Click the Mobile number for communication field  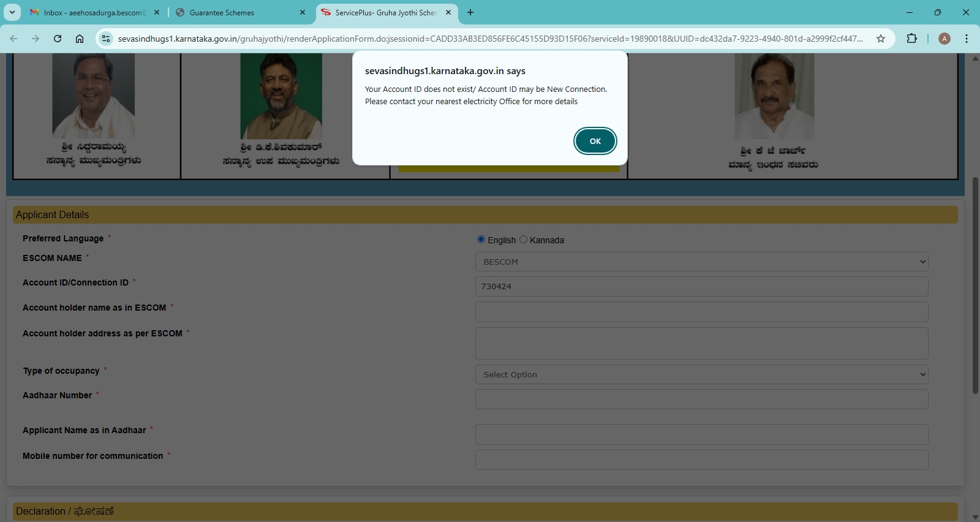click(x=701, y=460)
